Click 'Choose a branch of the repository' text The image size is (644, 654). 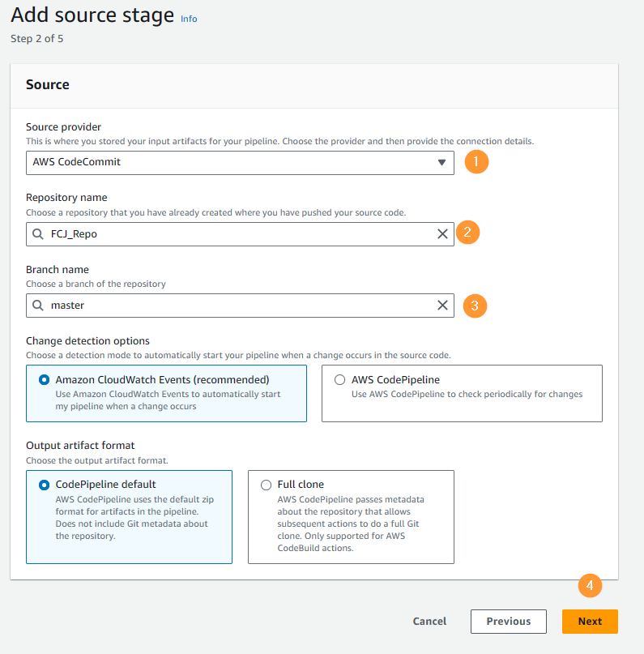pos(96,284)
